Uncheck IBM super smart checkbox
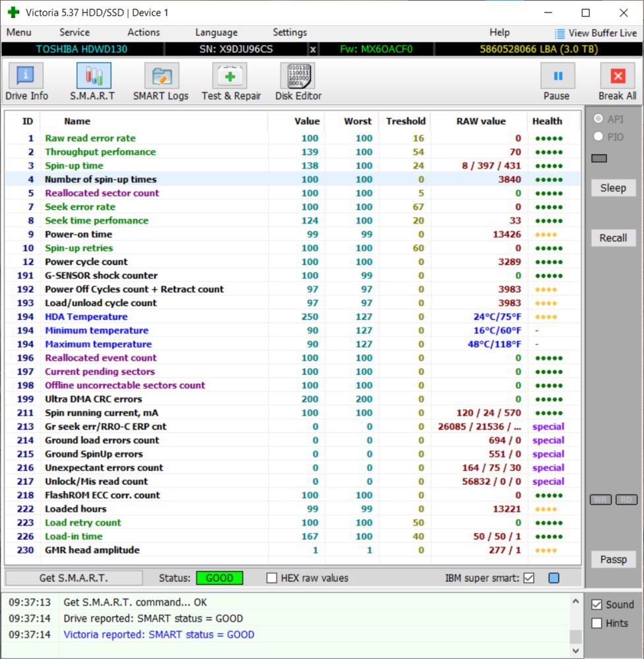The width and height of the screenshot is (644, 659). (529, 578)
